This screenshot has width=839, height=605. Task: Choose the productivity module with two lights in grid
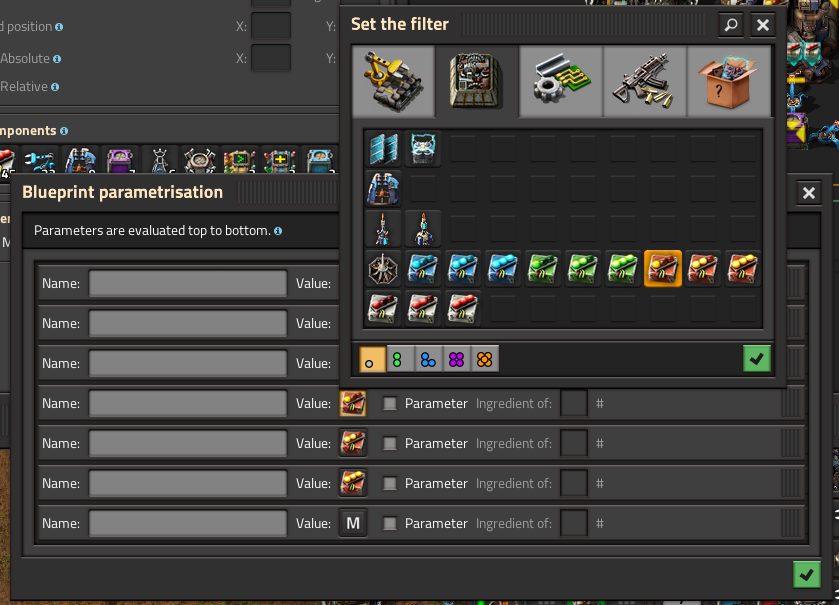click(x=703, y=269)
